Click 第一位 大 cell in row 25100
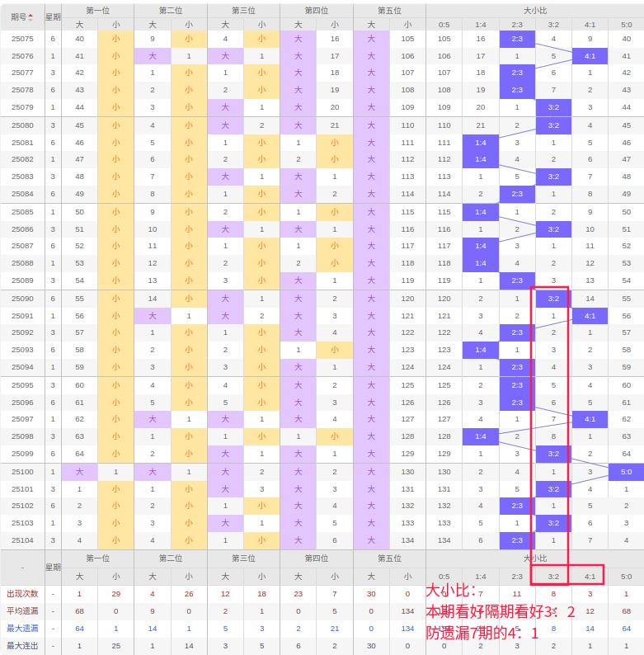 click(x=79, y=472)
